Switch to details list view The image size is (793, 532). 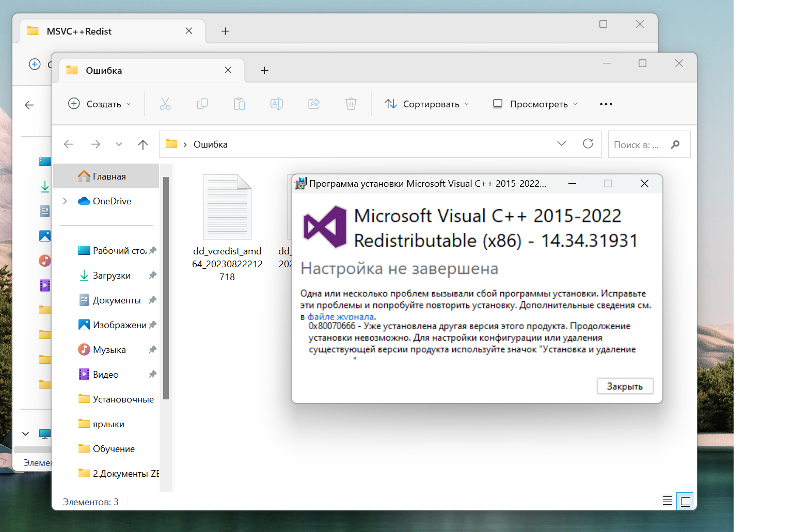pos(667,501)
